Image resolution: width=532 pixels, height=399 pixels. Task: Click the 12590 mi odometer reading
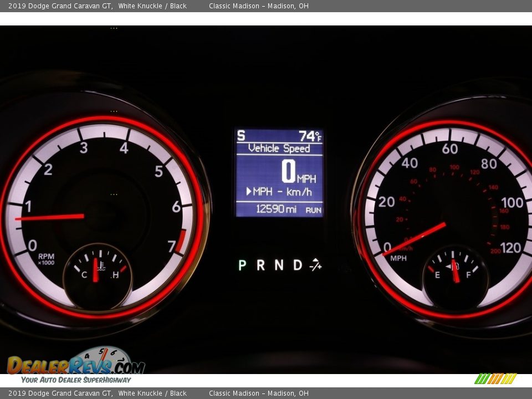[275, 209]
